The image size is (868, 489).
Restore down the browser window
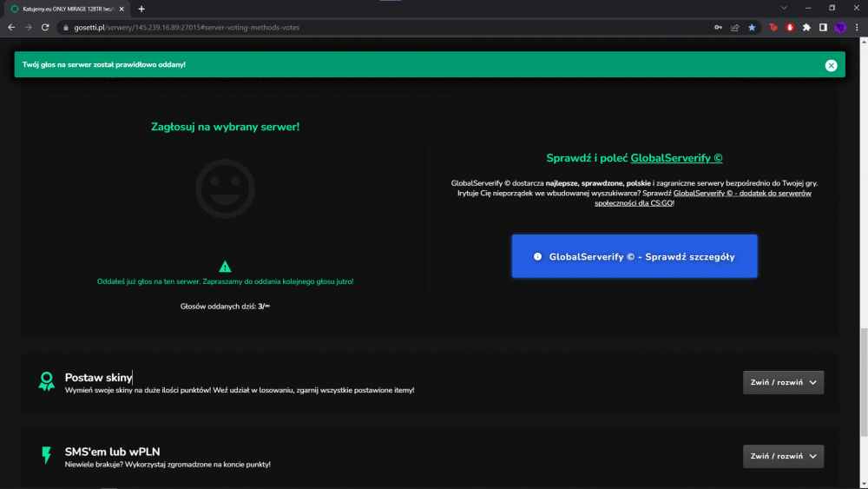coord(832,9)
